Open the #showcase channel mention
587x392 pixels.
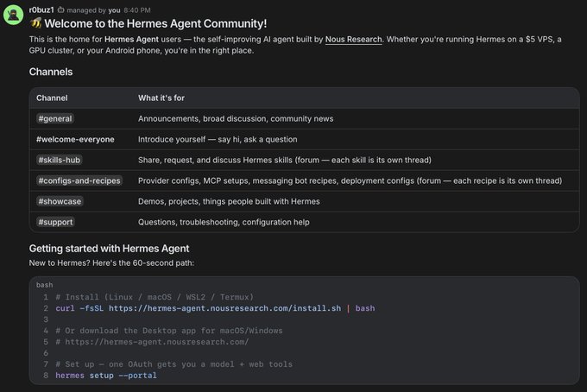point(60,201)
